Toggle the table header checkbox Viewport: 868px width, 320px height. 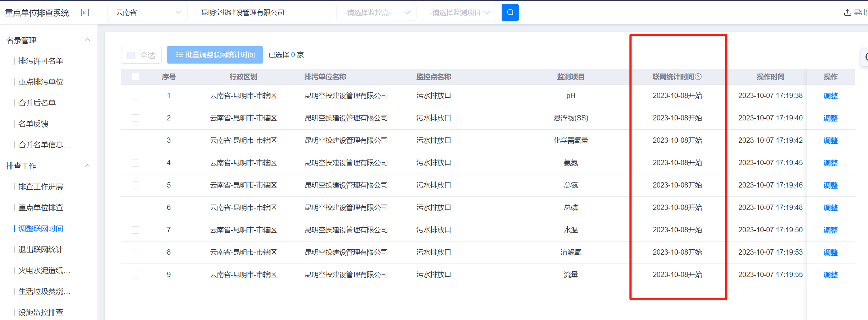pyautogui.click(x=135, y=77)
